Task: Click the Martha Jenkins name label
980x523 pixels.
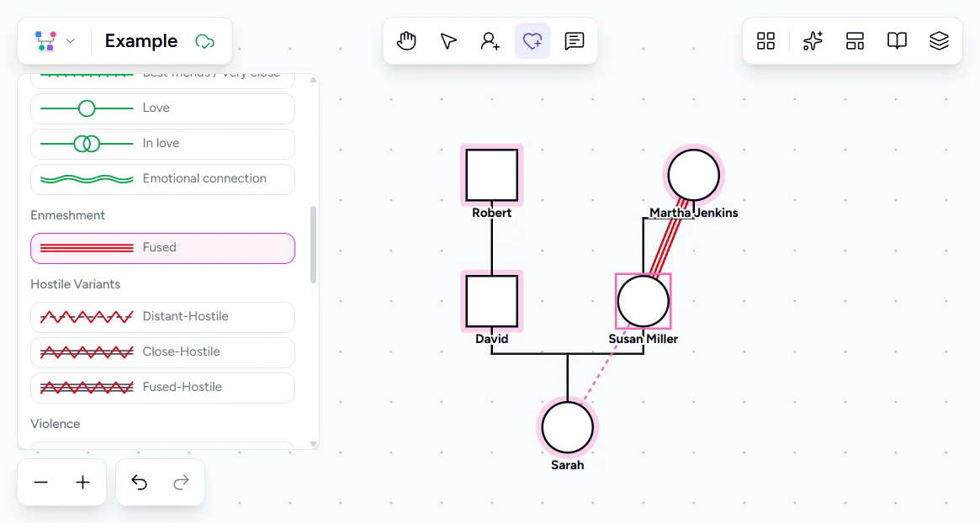Action: coord(693,213)
